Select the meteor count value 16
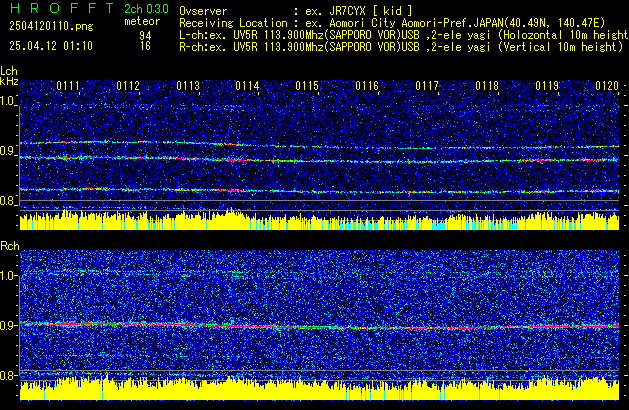This screenshot has width=629, height=410. [x=145, y=46]
